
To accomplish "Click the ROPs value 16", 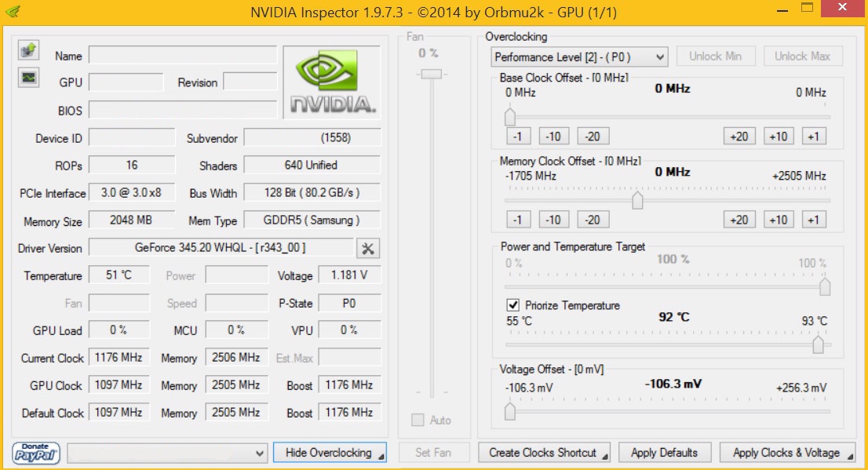I will [132, 165].
